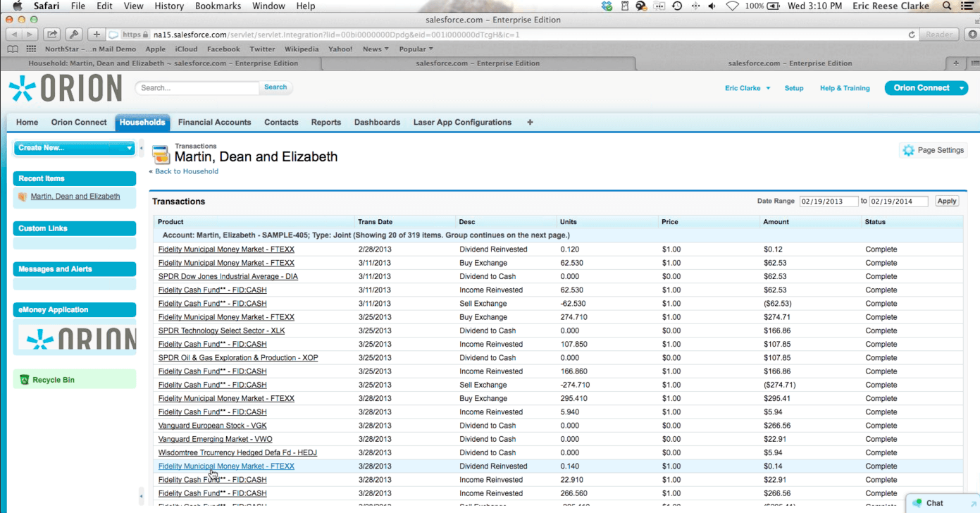This screenshot has width=980, height=513.
Task: Open the Dashboards tab
Action: tap(377, 123)
